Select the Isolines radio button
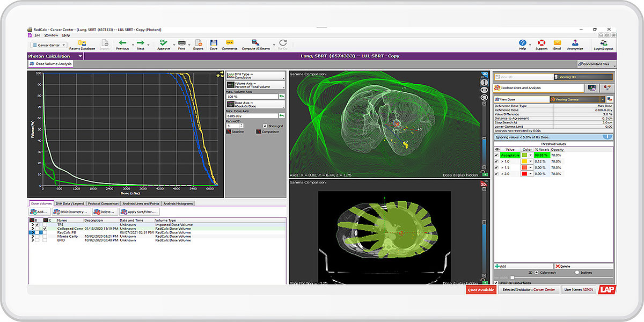Screen dimensions: 644x322 [x=577, y=273]
